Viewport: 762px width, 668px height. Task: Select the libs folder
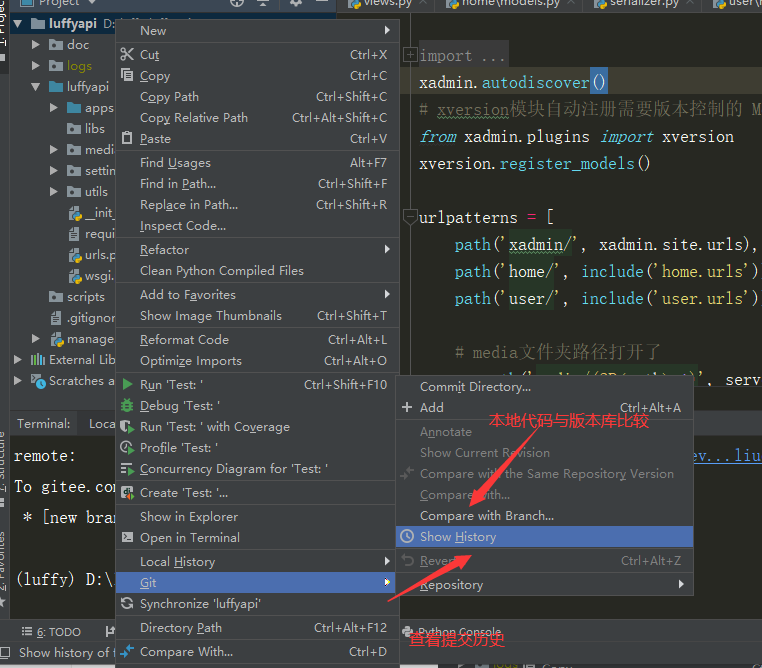(x=86, y=128)
